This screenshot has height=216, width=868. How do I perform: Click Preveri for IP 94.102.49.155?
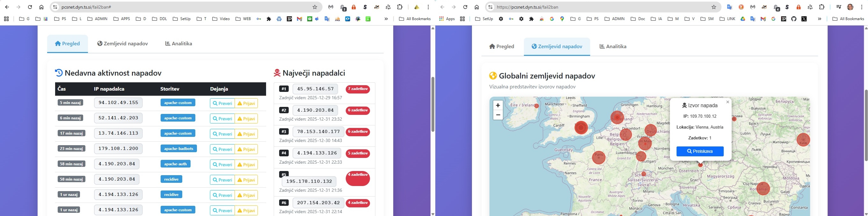tap(222, 103)
